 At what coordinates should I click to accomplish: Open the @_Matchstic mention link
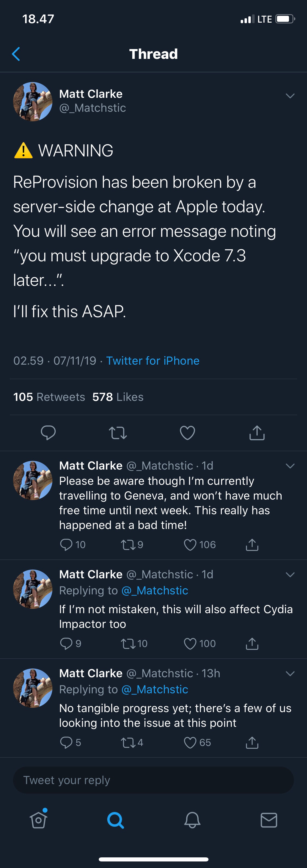tap(154, 590)
